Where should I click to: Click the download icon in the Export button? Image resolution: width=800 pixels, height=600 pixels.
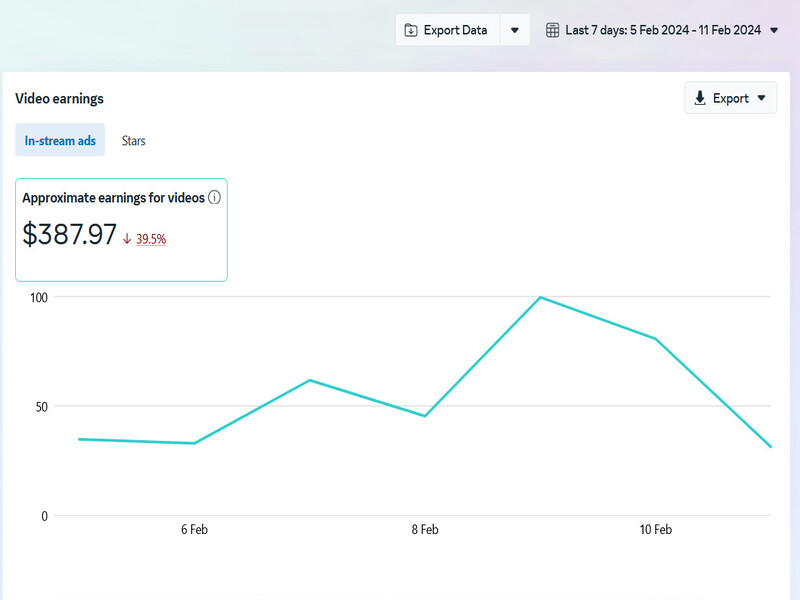pyautogui.click(x=700, y=98)
